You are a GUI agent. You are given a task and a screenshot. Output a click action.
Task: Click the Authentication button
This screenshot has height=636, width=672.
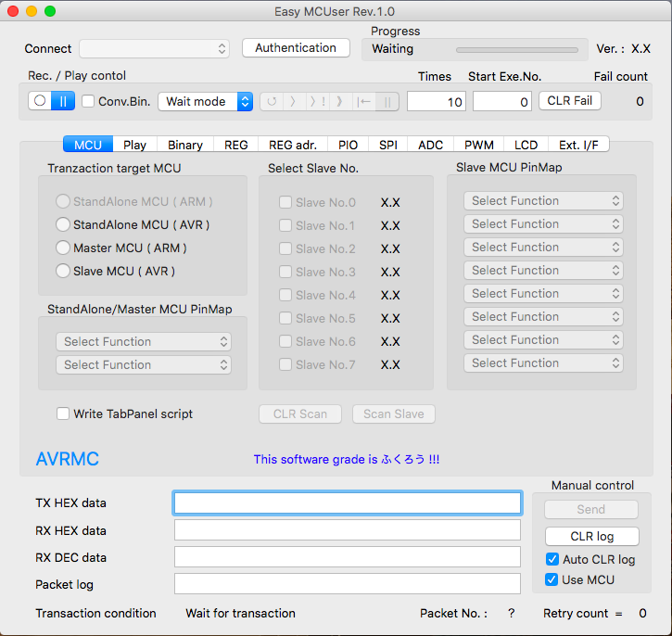click(x=296, y=48)
